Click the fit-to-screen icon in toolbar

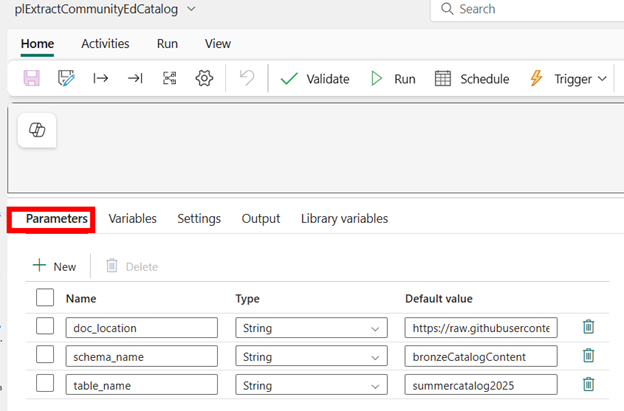[x=169, y=79]
